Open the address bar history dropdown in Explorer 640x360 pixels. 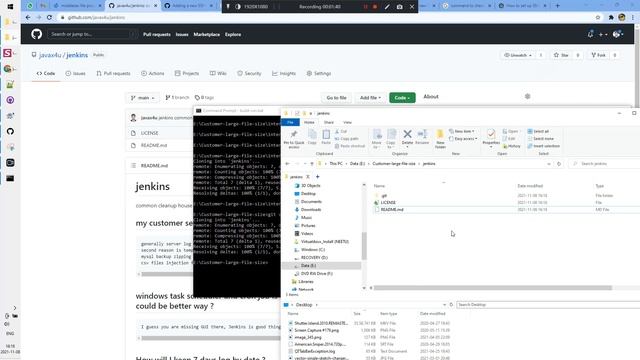pos(549,164)
